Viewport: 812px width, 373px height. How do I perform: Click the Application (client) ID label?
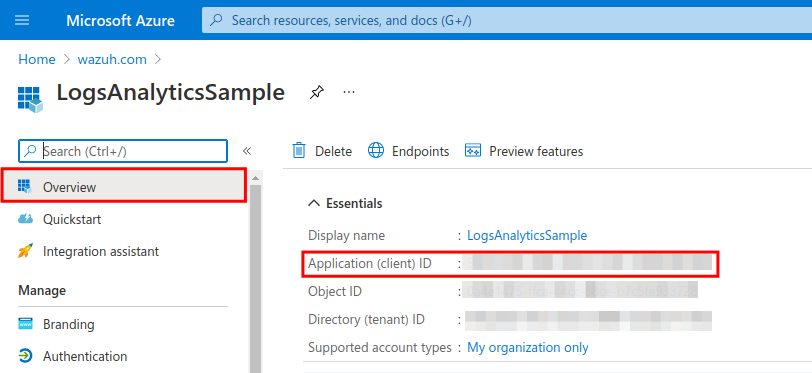click(370, 264)
